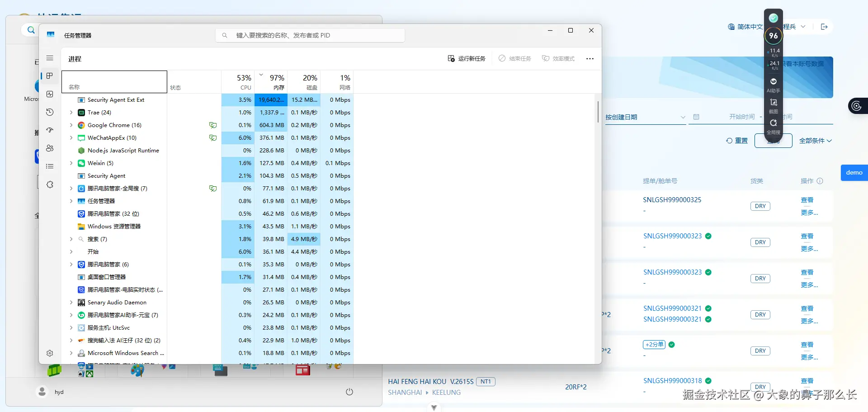Image resolution: width=868 pixels, height=412 pixels.
Task: Click the 截图 screenshot icon
Action: click(773, 103)
